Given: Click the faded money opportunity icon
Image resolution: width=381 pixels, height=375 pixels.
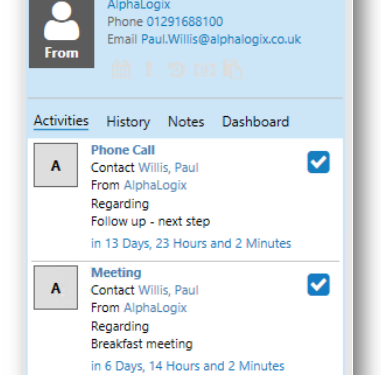Looking at the screenshot, I should 205,70.
